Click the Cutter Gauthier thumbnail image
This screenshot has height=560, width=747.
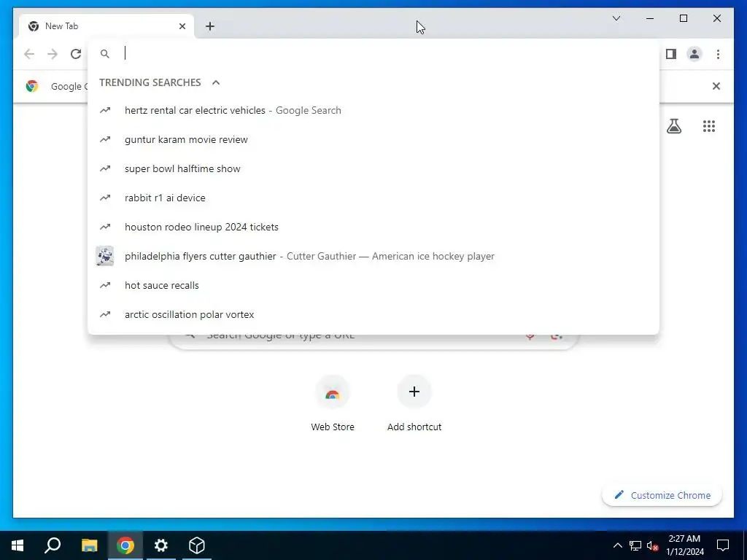(105, 256)
